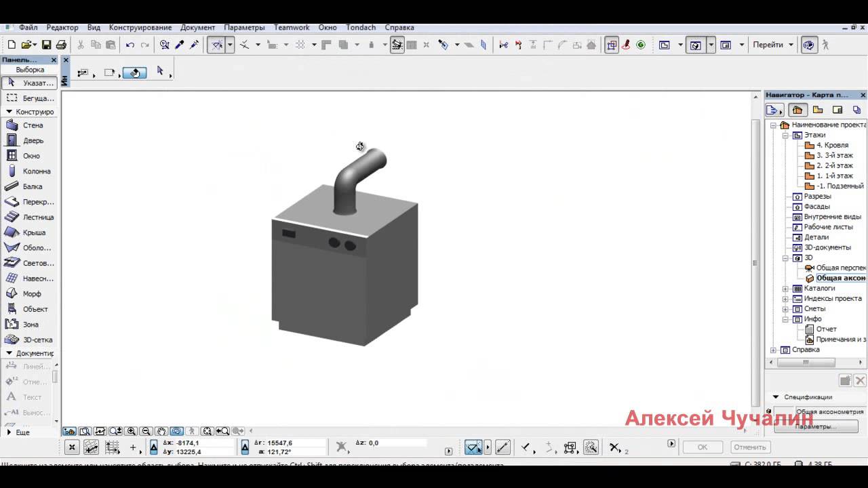Open the dropdown arrow beside guide lines button
Image resolution: width=868 pixels, height=488 pixels.
(x=230, y=45)
